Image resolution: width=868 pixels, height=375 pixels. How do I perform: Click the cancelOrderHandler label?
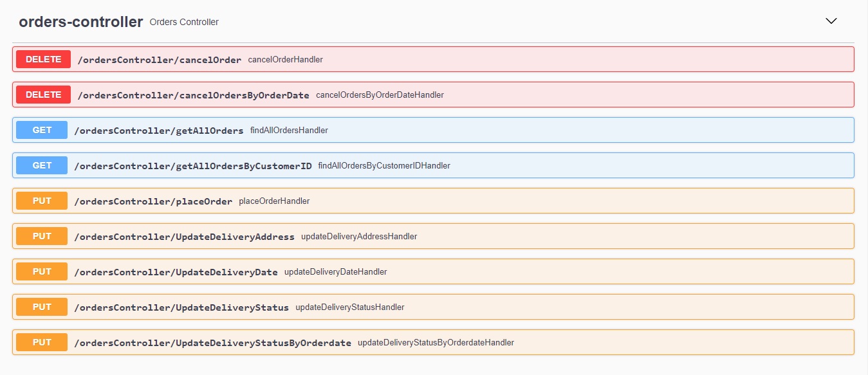point(285,59)
